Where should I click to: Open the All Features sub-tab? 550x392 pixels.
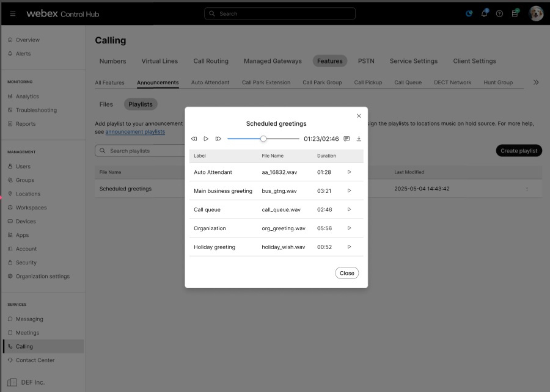[109, 82]
